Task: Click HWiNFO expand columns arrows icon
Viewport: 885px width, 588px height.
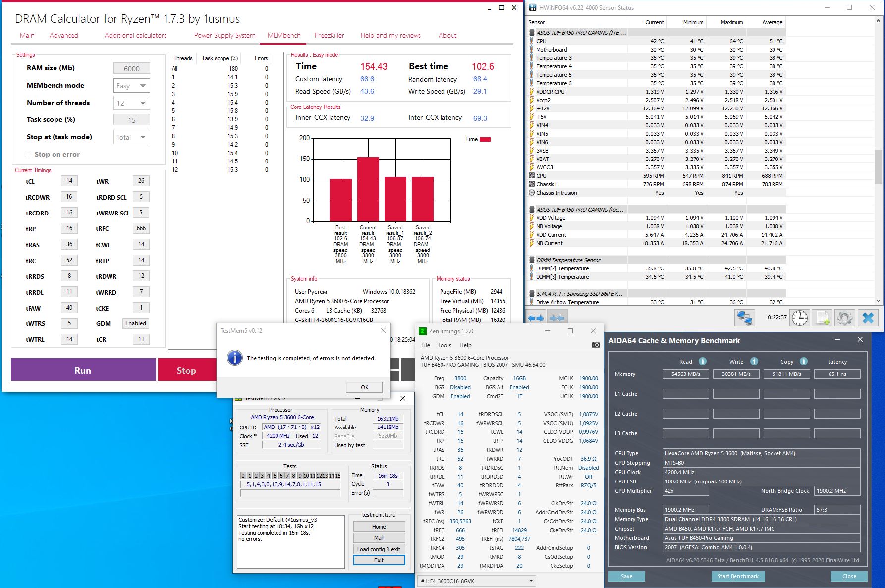Action: coord(536,318)
